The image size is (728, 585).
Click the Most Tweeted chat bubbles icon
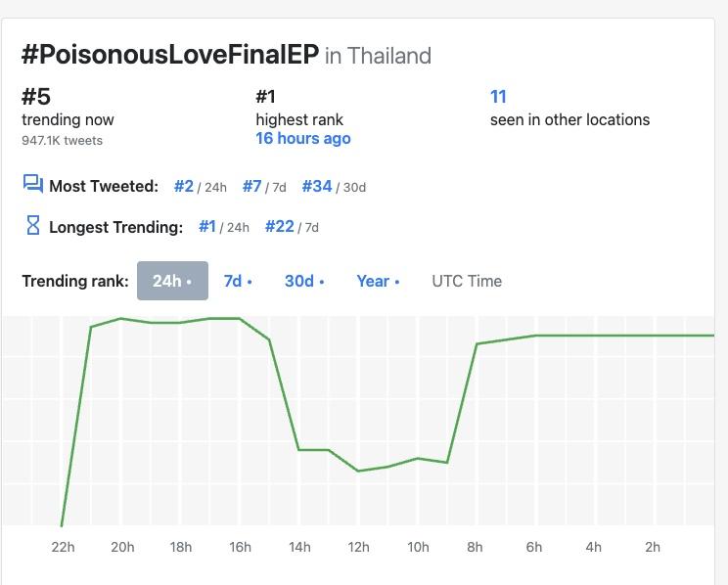pyautogui.click(x=32, y=185)
